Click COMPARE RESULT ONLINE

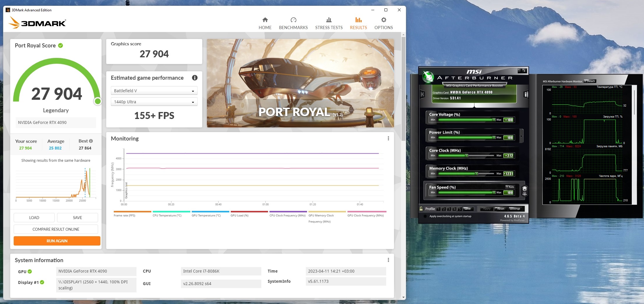click(56, 229)
